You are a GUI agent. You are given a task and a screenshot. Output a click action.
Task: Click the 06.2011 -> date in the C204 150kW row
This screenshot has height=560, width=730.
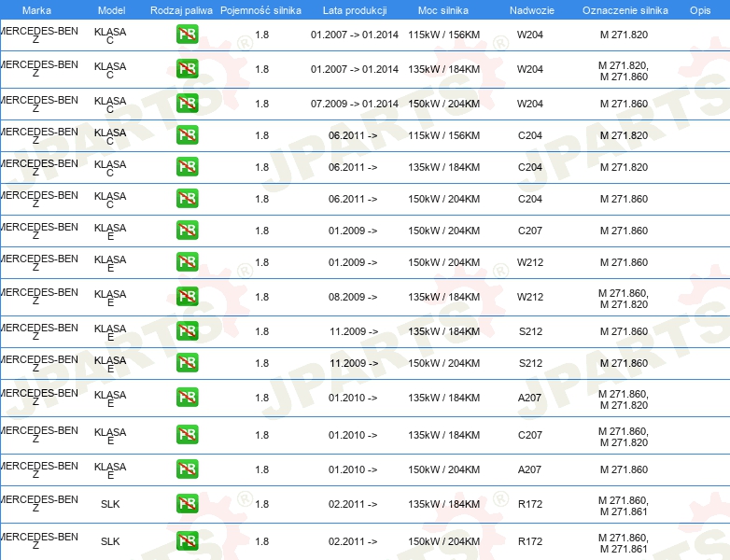point(353,199)
